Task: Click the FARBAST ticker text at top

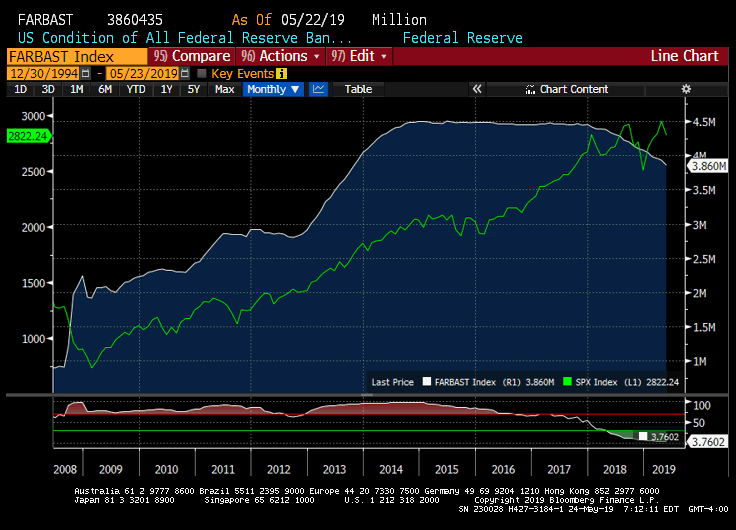Action: (x=46, y=20)
